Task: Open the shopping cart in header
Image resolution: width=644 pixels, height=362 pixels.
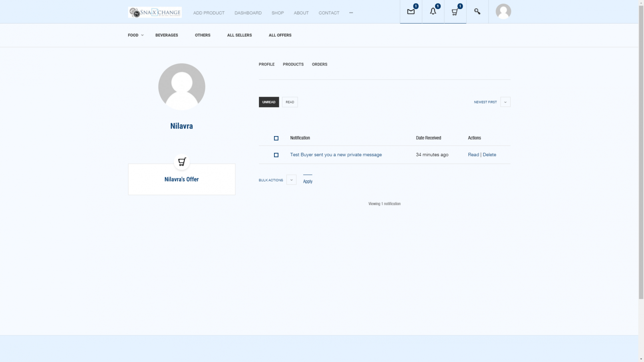Action: click(455, 12)
